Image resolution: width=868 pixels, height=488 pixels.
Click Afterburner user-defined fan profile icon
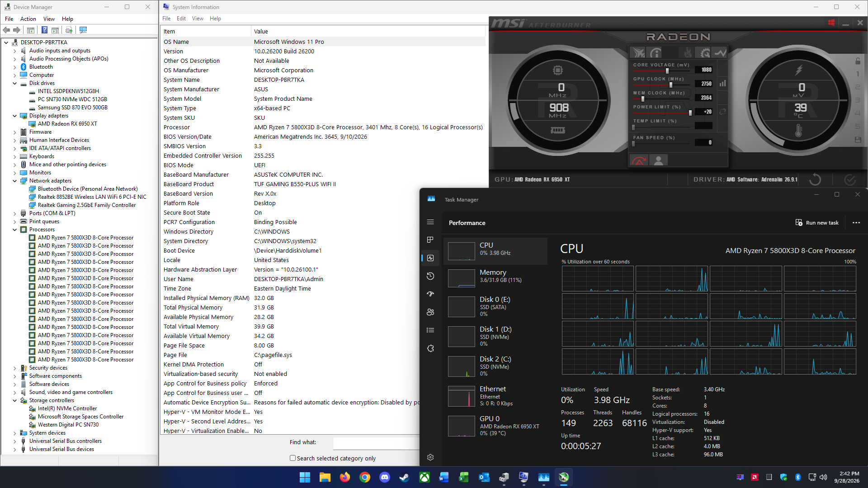(x=658, y=160)
